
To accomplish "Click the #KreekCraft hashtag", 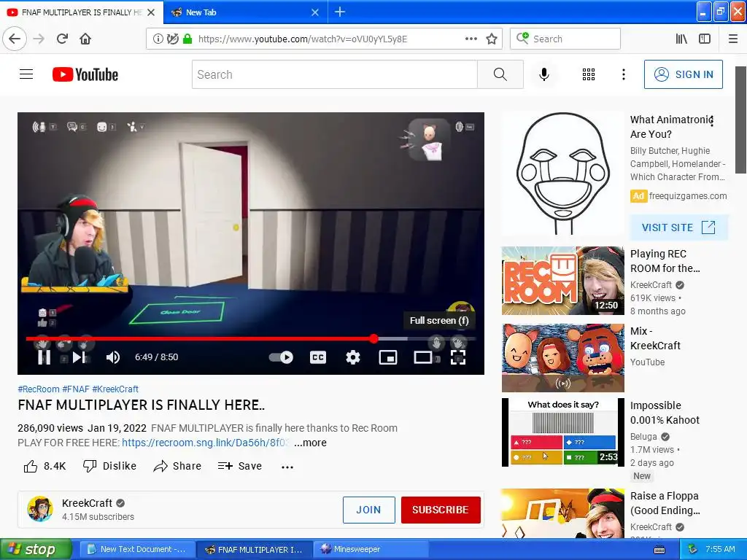I will (x=115, y=389).
